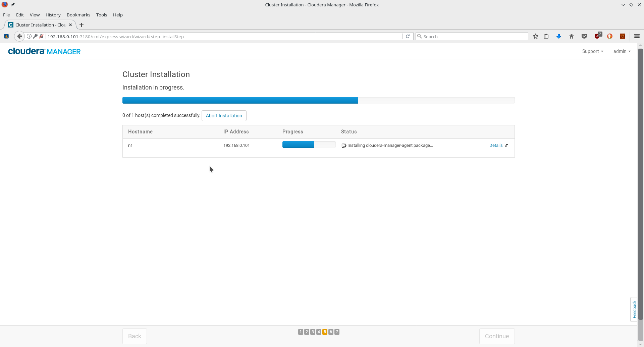This screenshot has width=644, height=347.
Task: Click wizard step 3 indicator
Action: tap(313, 332)
